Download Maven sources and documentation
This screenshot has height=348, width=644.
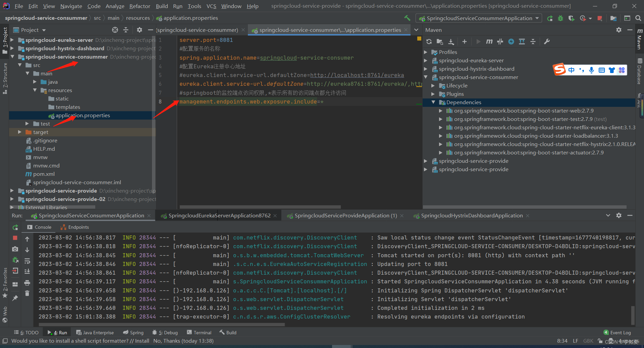coord(451,42)
